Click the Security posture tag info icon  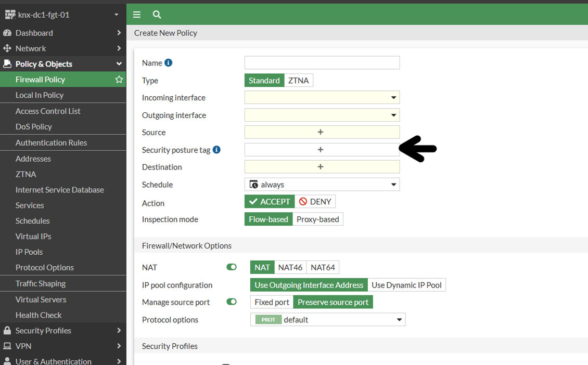pos(216,150)
